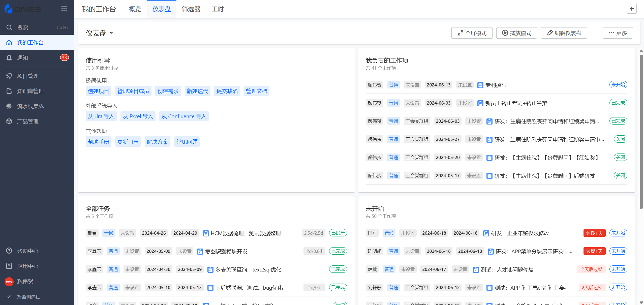Screen dimensions: 644x305
Task: Open 项目管理 in the sidebar
Action: pyautogui.click(x=28, y=76)
